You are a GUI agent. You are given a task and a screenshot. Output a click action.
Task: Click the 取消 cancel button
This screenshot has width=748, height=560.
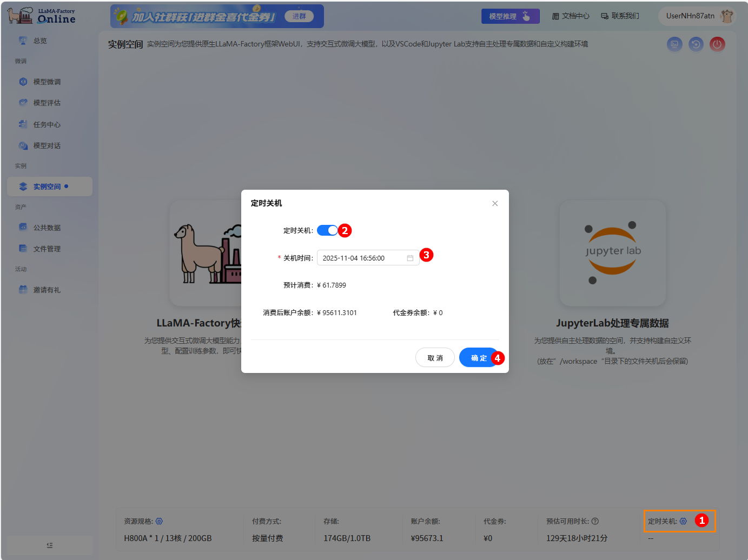(x=435, y=357)
